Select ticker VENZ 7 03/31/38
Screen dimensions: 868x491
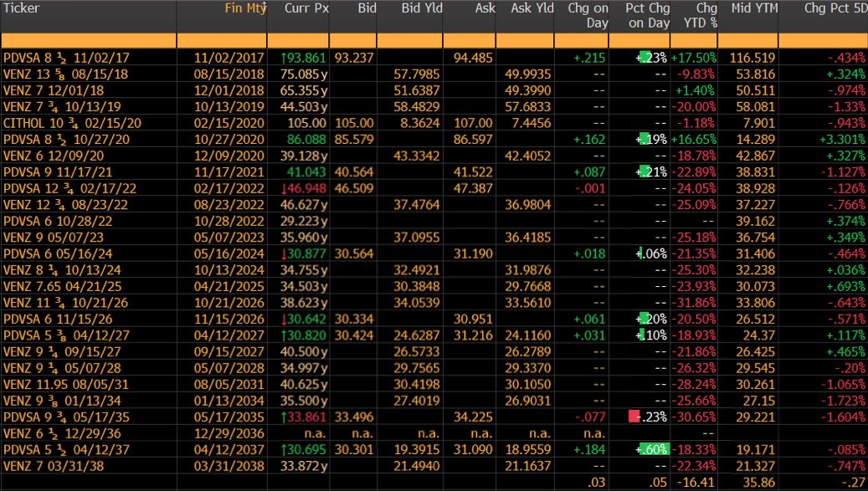click(53, 466)
